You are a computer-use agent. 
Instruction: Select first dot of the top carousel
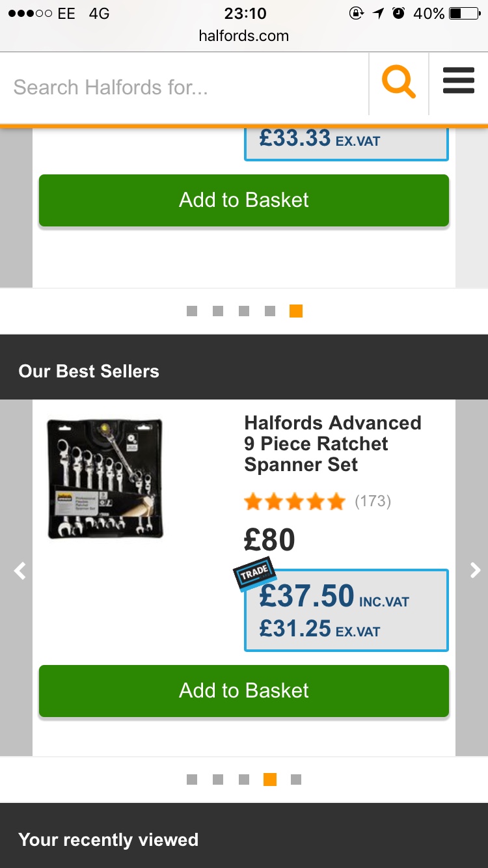coord(192,311)
